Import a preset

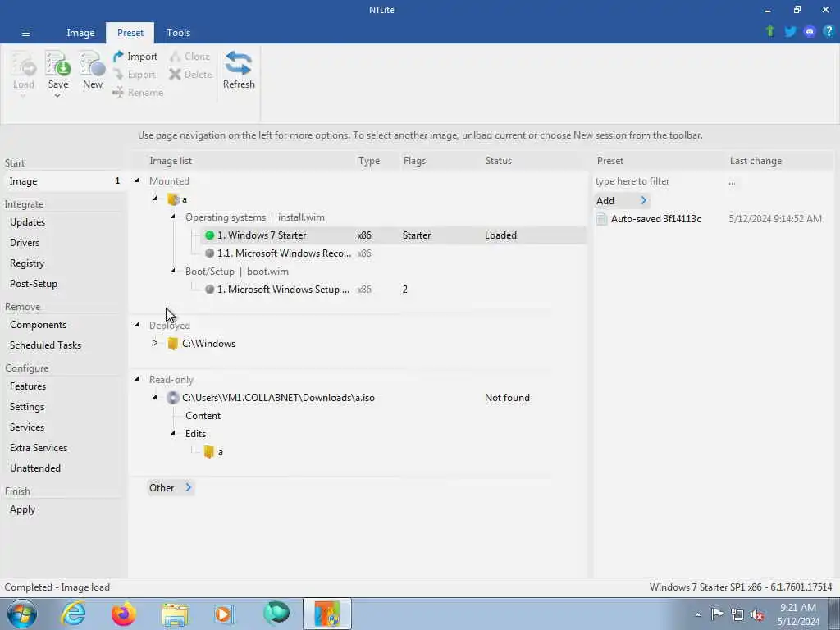point(135,57)
